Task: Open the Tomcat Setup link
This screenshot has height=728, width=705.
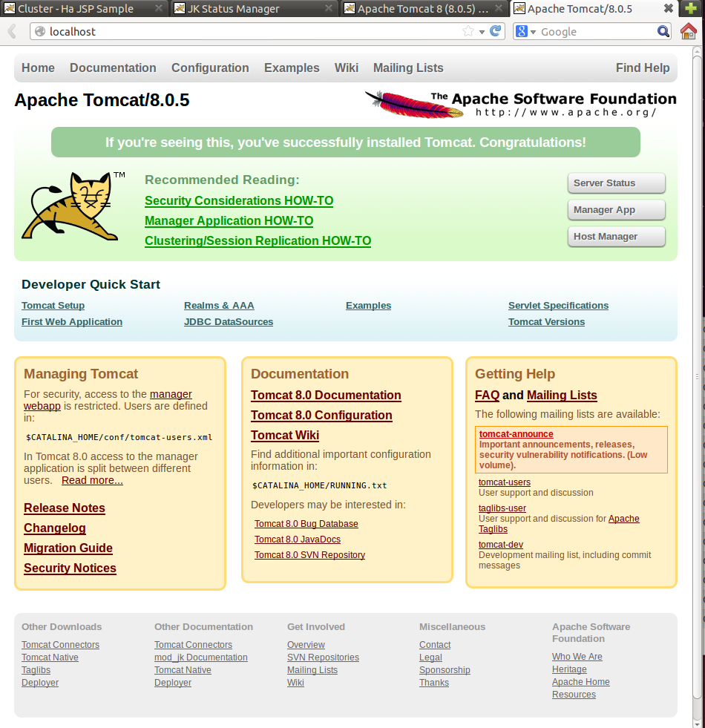Action: [53, 306]
